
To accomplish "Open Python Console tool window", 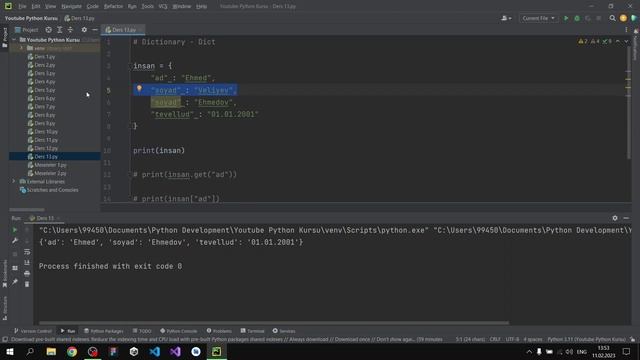I will coord(179,331).
